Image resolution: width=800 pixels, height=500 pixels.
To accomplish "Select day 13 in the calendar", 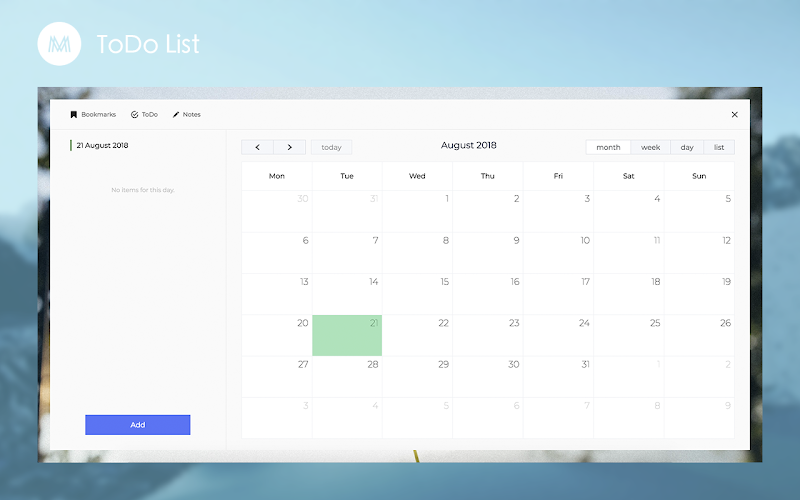I will (x=277, y=294).
